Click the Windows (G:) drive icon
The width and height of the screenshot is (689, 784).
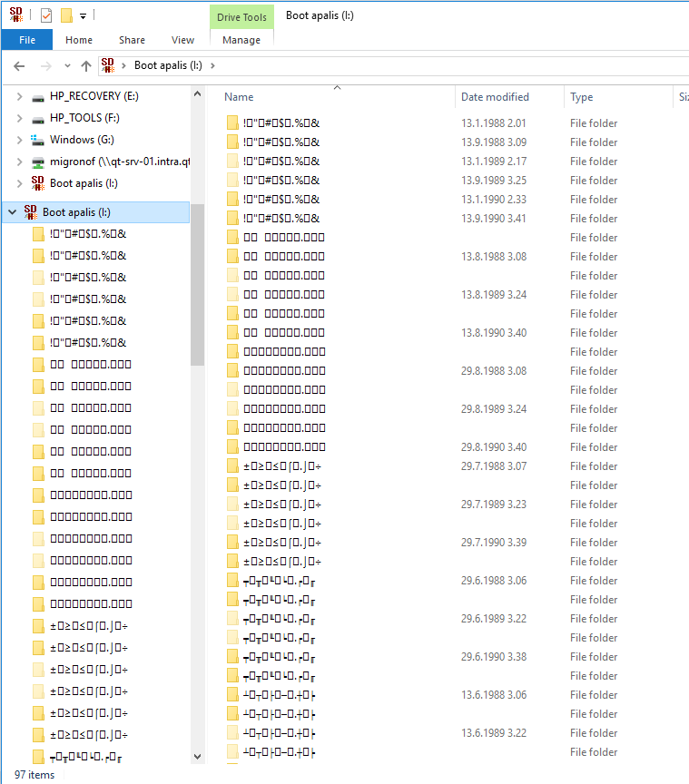point(37,140)
